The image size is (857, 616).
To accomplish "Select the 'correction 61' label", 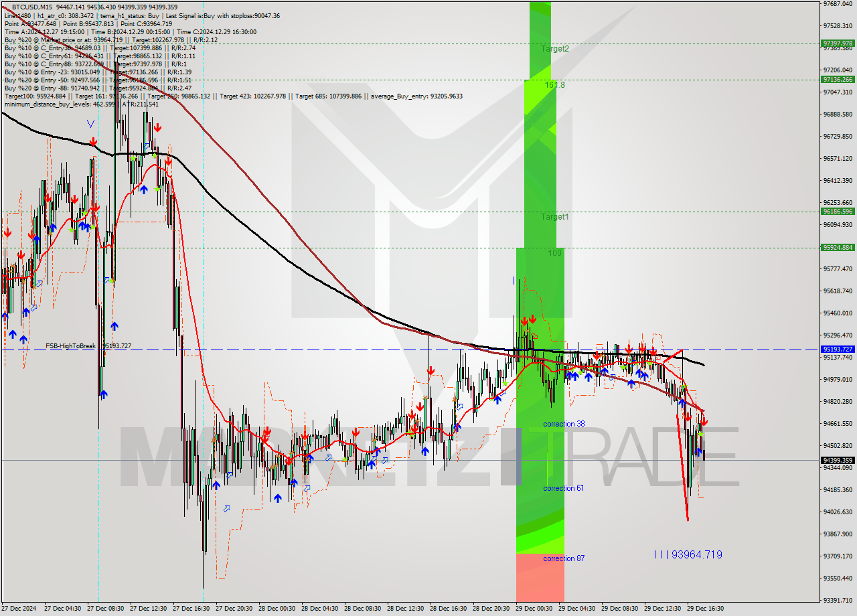I will coord(564,488).
